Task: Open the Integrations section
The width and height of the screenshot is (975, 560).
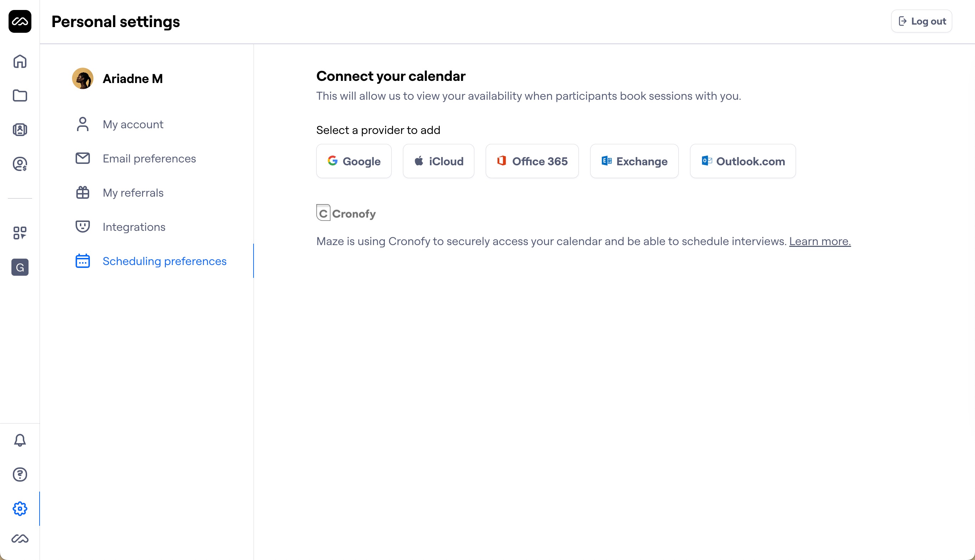Action: (134, 227)
